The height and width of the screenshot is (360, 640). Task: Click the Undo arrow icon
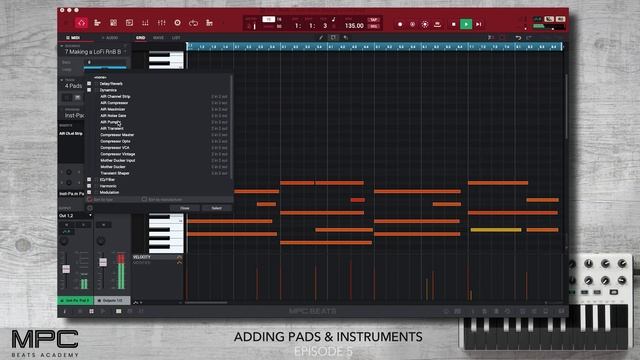[x=518, y=38]
